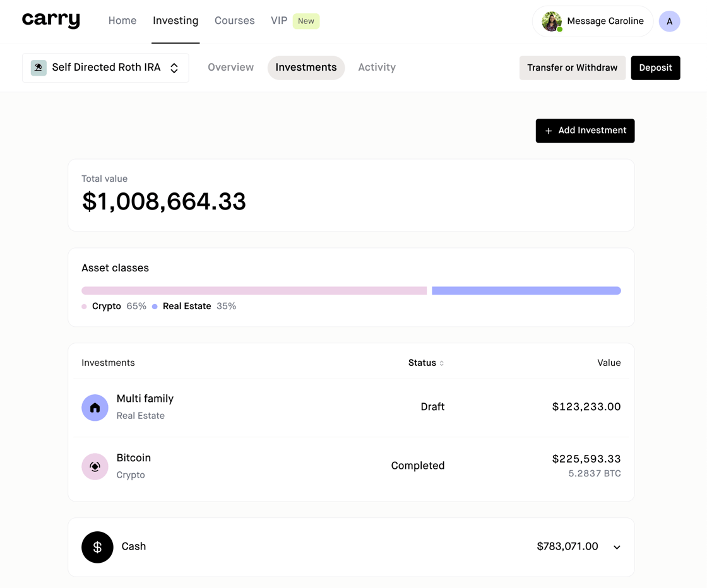Screen dimensions: 707x588
Task: Sort investments by Status column
Action: pyautogui.click(x=425, y=363)
